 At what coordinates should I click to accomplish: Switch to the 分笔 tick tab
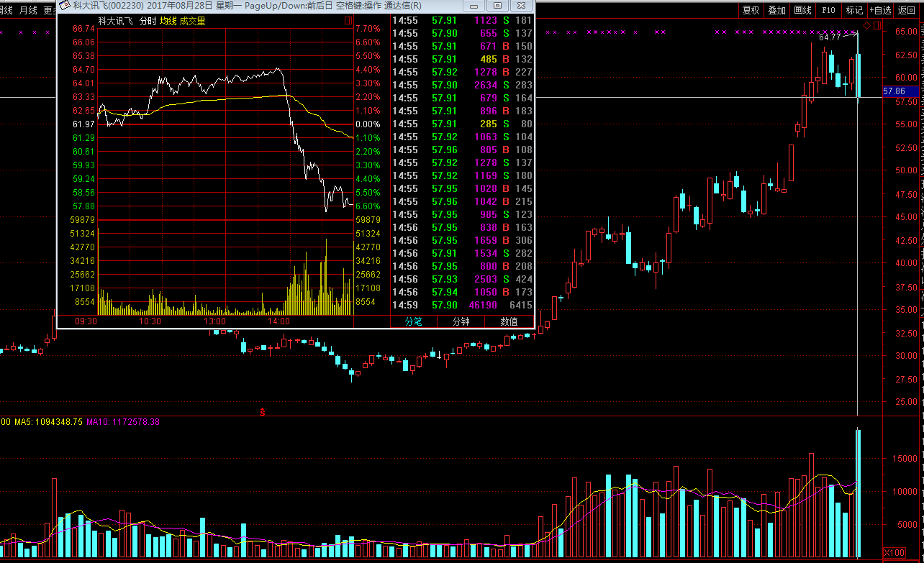413,321
